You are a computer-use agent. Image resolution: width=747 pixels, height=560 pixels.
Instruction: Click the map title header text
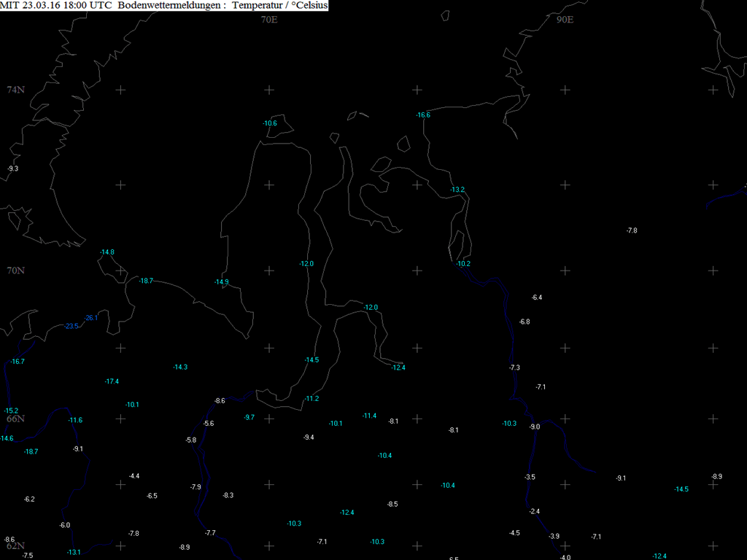point(164,5)
